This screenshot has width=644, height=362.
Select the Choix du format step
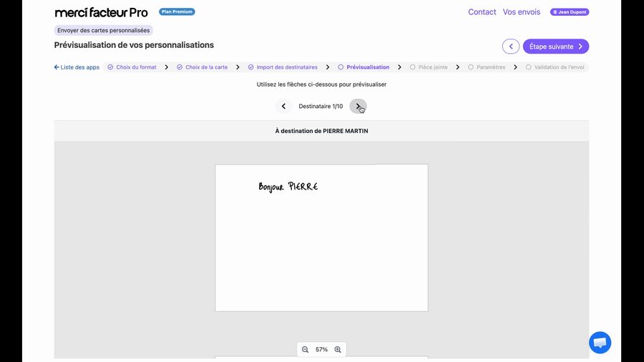click(x=132, y=67)
